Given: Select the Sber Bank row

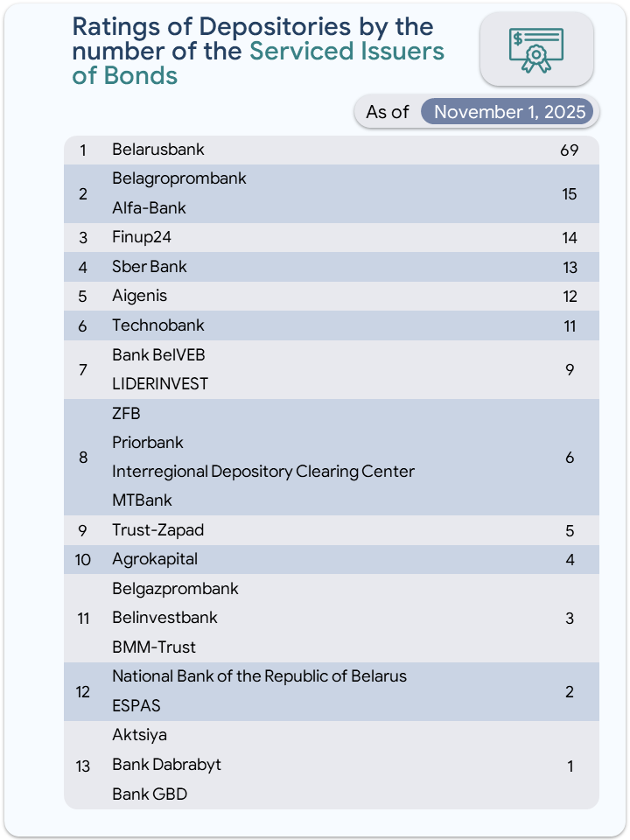Looking at the screenshot, I should click(150, 267).
